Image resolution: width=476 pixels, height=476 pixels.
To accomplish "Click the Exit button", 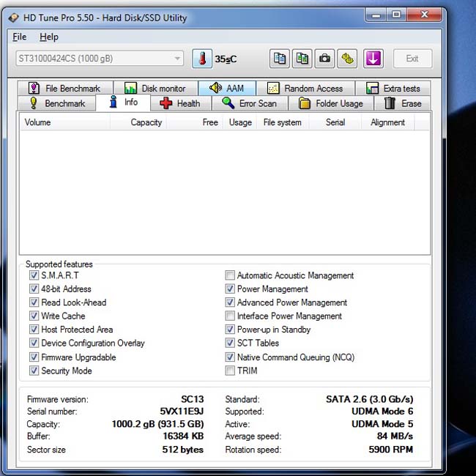I will pos(412,59).
